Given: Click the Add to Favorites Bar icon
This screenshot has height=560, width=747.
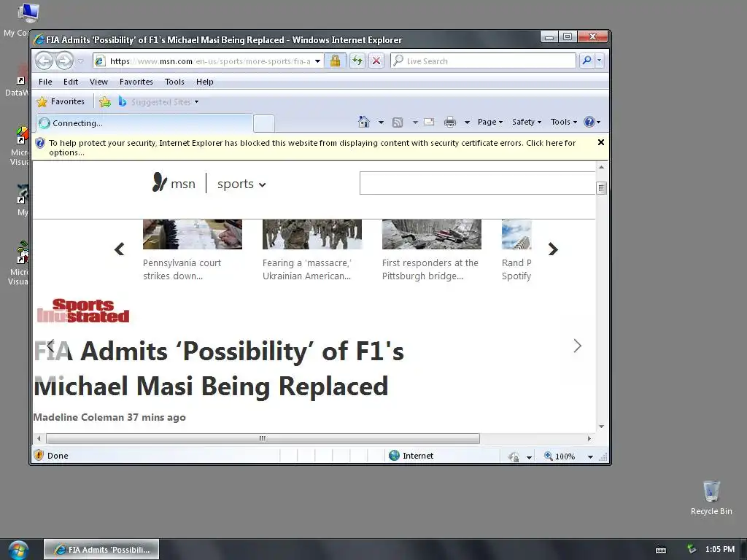Looking at the screenshot, I should [105, 101].
